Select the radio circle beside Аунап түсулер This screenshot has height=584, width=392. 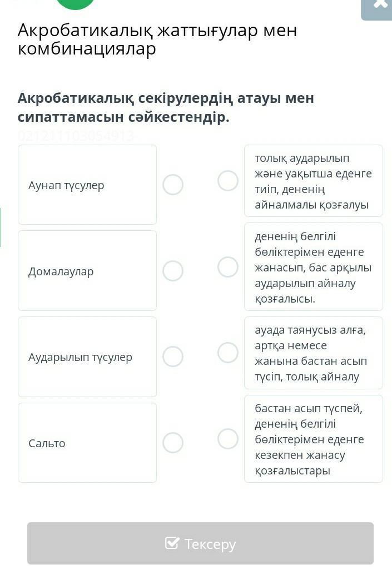[x=173, y=185]
